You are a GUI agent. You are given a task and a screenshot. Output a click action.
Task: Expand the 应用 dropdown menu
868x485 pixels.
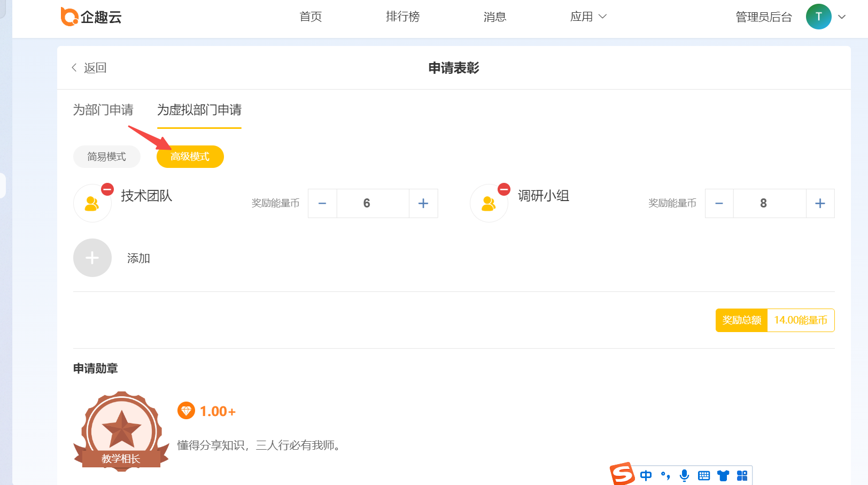588,17
